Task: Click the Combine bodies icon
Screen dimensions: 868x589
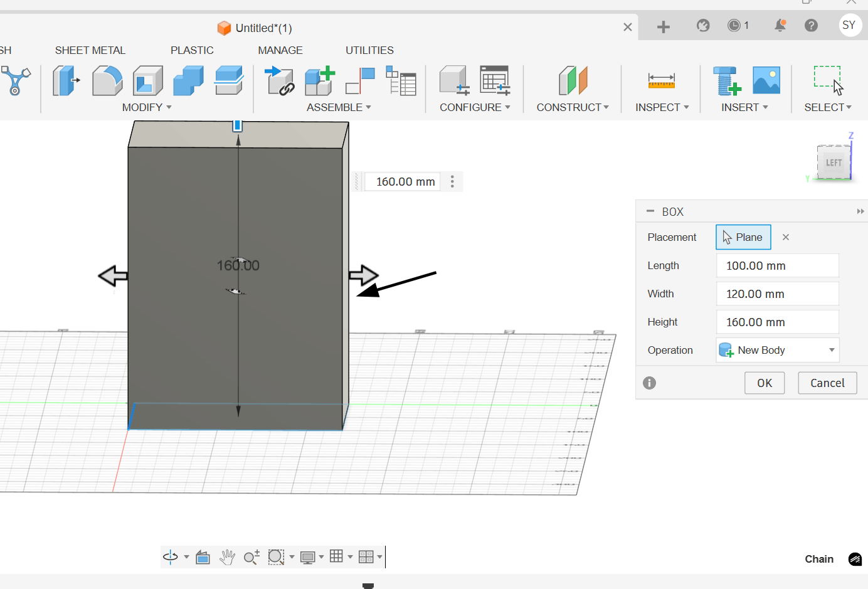Action: click(188, 81)
